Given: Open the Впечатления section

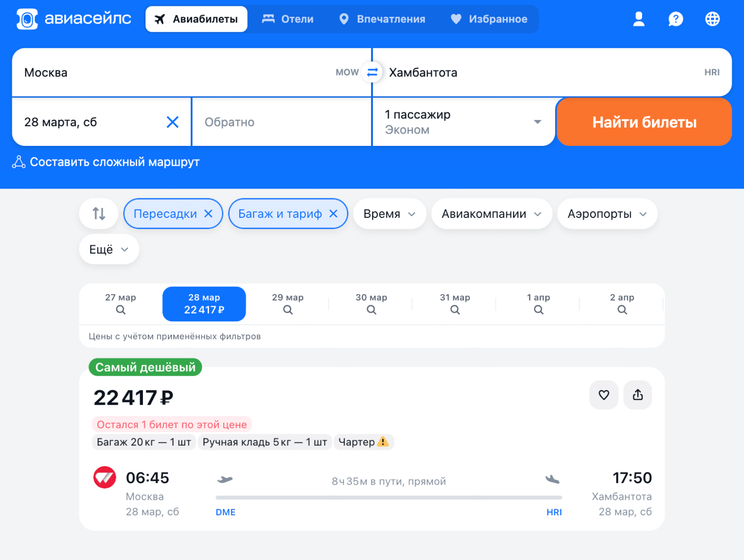Looking at the screenshot, I should point(382,19).
